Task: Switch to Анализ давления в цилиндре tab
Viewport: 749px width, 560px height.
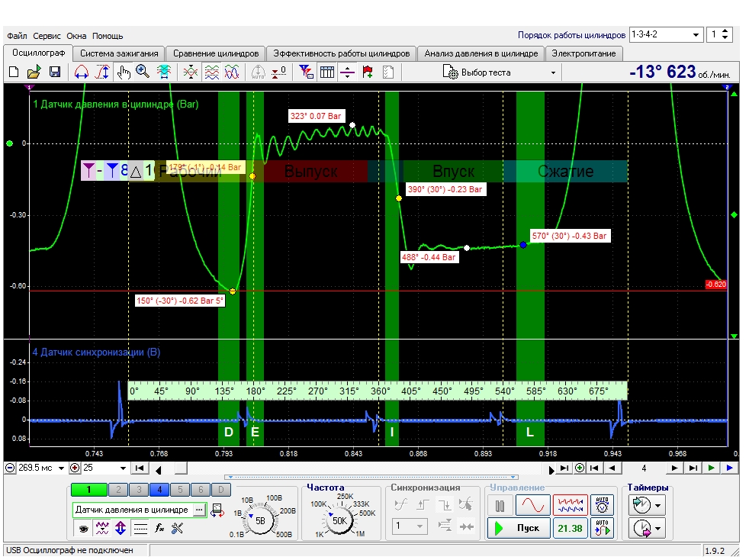Action: tap(481, 53)
